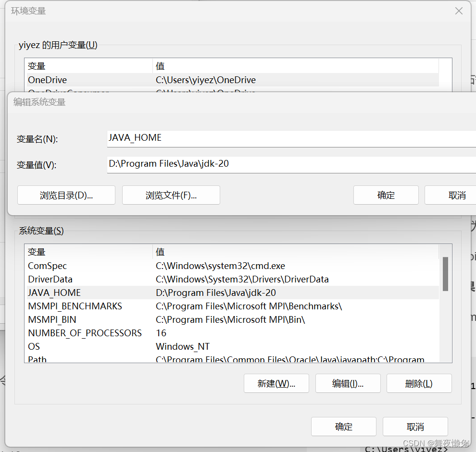Confirm with 确定 in 编辑系统变量 dialog
This screenshot has width=476, height=452.
386,195
